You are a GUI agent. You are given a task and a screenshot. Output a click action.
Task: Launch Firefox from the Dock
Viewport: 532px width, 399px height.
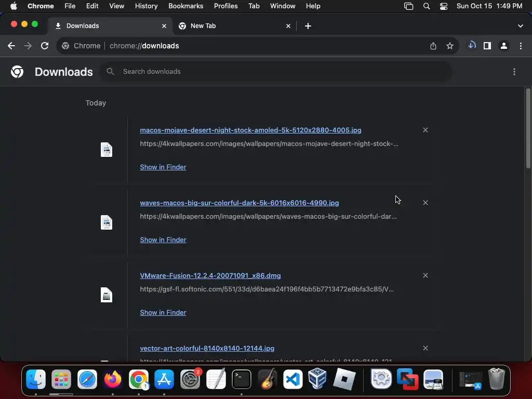tap(113, 379)
